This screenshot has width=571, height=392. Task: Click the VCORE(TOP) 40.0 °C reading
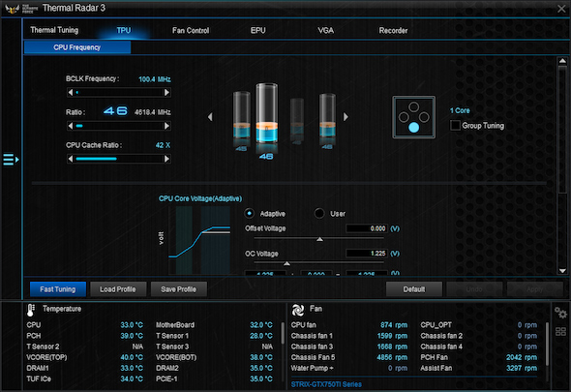click(x=132, y=357)
